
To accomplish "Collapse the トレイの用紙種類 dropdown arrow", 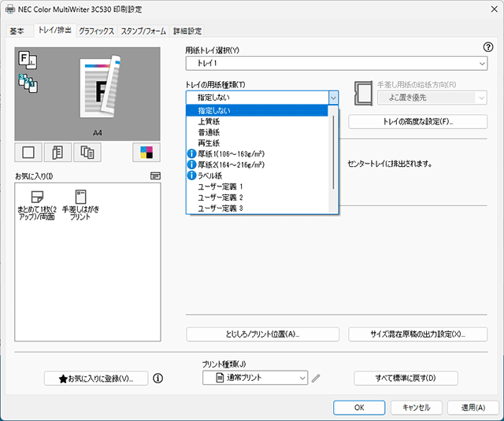I will click(x=333, y=98).
